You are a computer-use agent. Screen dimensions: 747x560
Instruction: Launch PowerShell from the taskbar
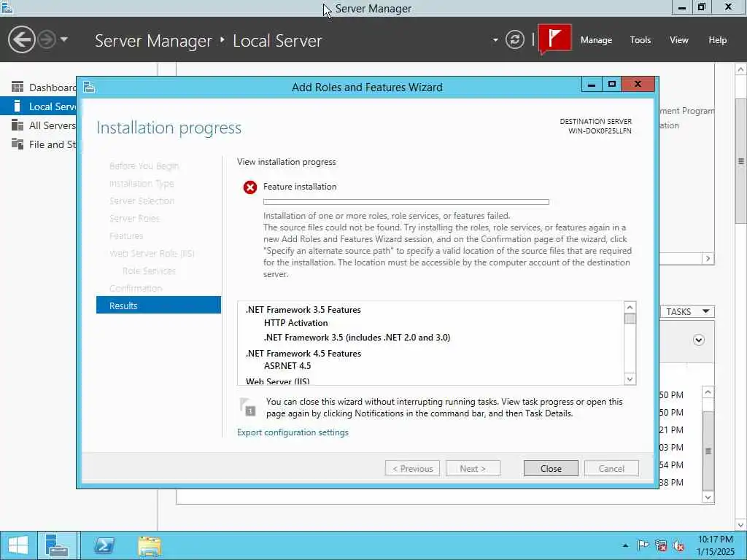coord(104,545)
